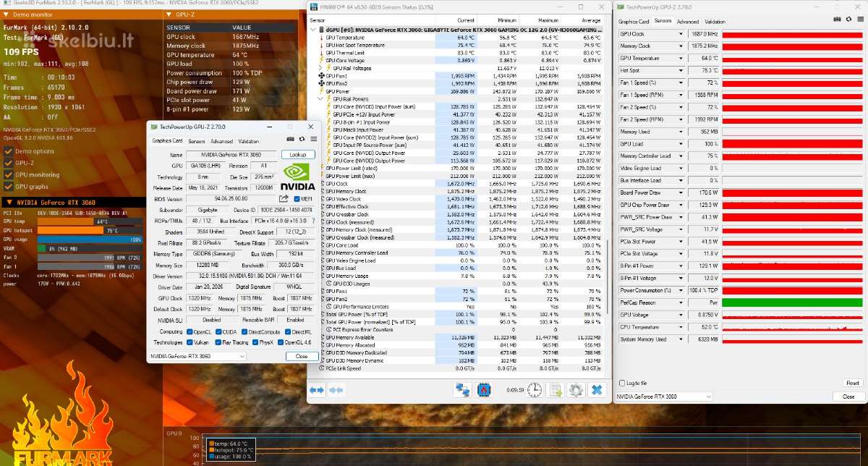Click HWiNFO blue X close sensors icon
This screenshot has width=868, height=466.
point(597,390)
